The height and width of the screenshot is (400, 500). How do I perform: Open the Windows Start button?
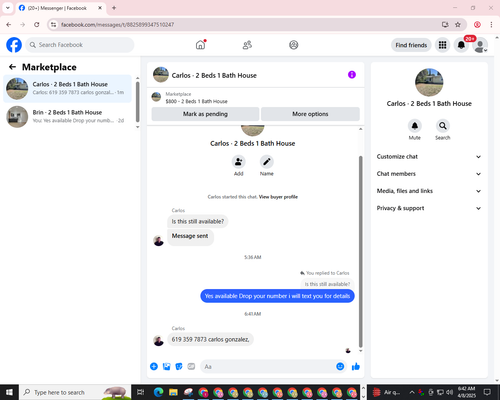pos(9,392)
